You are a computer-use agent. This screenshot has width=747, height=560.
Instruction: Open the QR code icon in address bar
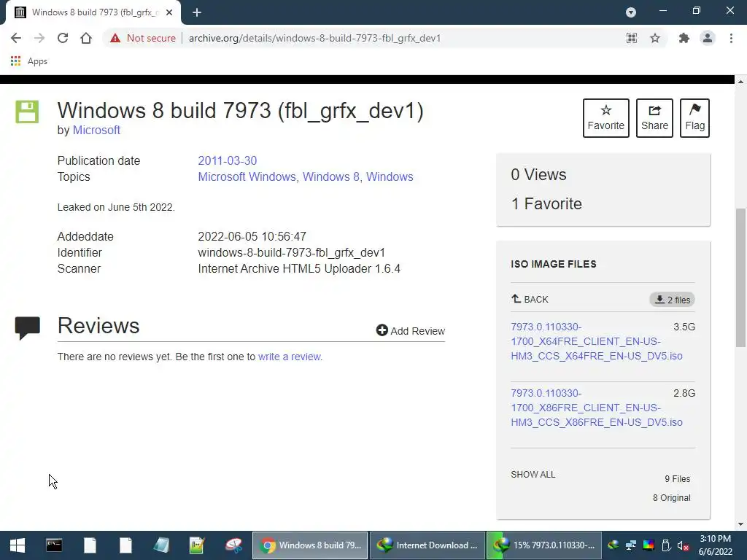click(632, 38)
